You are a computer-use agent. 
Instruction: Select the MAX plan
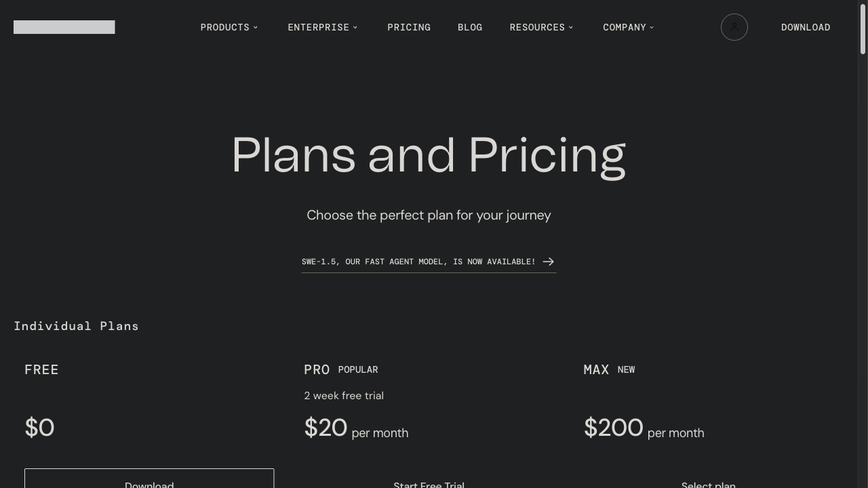(x=708, y=485)
